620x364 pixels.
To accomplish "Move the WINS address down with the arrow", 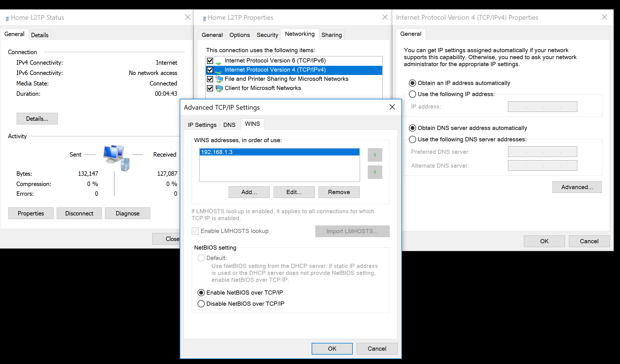I will [375, 172].
